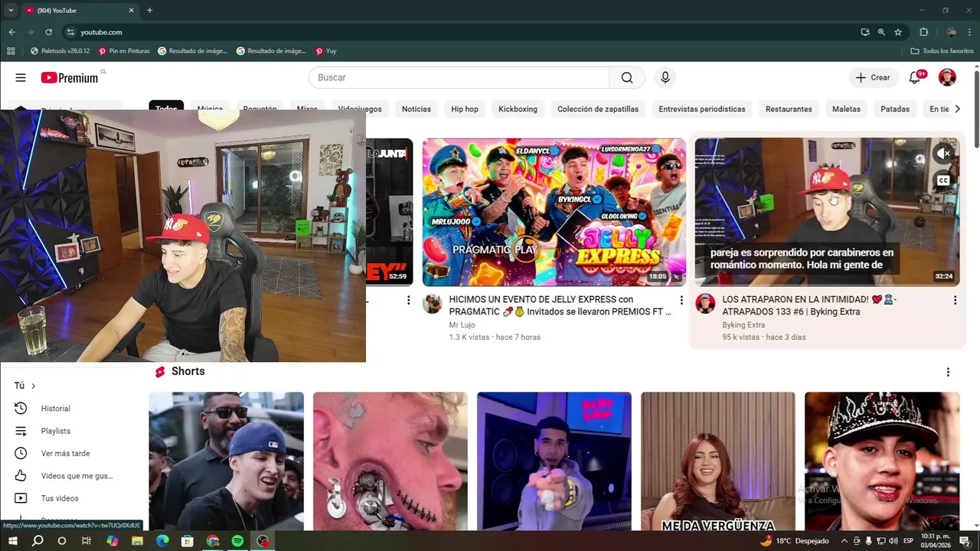980x551 pixels.
Task: Open the tab search dropdown arrow
Action: pos(11,11)
